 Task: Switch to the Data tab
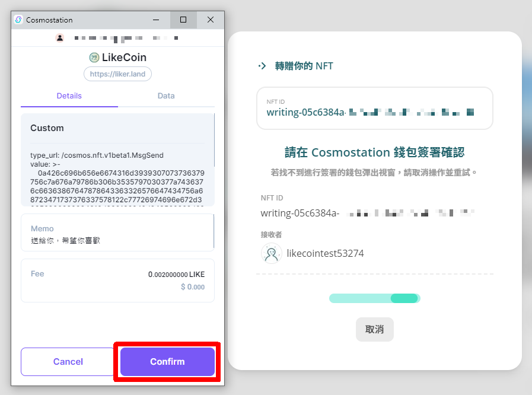(166, 95)
